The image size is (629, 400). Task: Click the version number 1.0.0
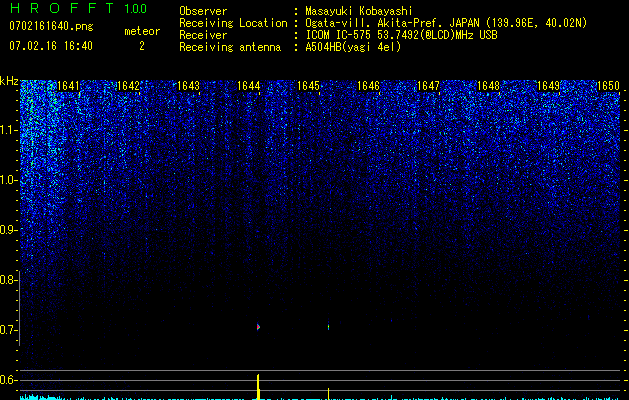136,9
